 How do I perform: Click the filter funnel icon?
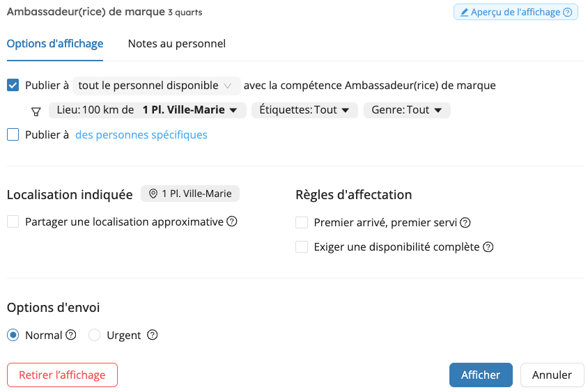pyautogui.click(x=36, y=111)
